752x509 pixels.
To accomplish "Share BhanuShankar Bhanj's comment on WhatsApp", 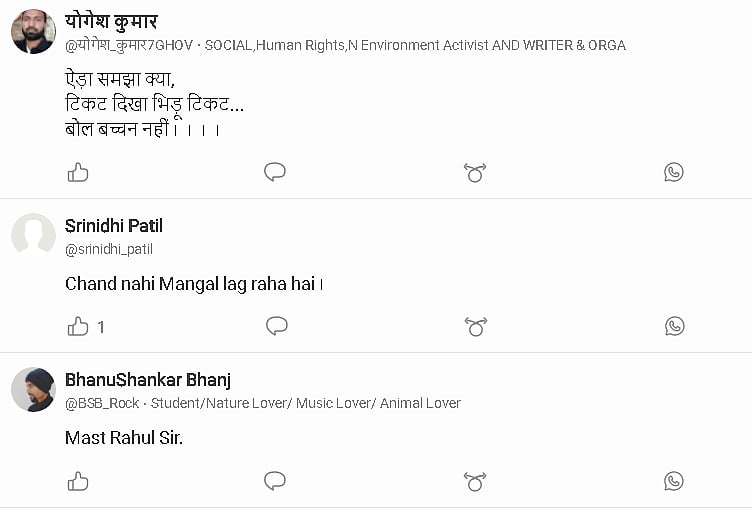I will (x=674, y=481).
